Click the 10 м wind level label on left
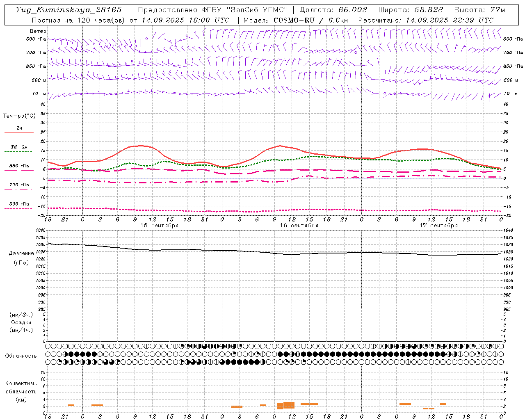 (x=39, y=94)
